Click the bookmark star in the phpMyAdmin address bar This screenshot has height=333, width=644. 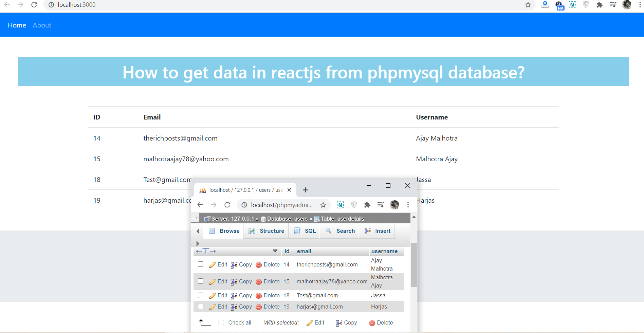click(x=323, y=205)
